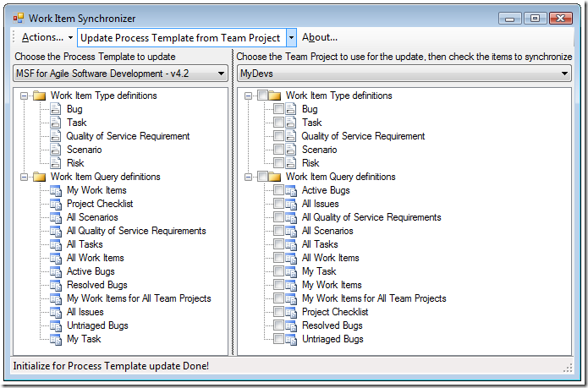Image resolution: width=588 pixels, height=388 pixels.
Task: Minimize the Work Item Synchronizer window
Action: [510, 19]
